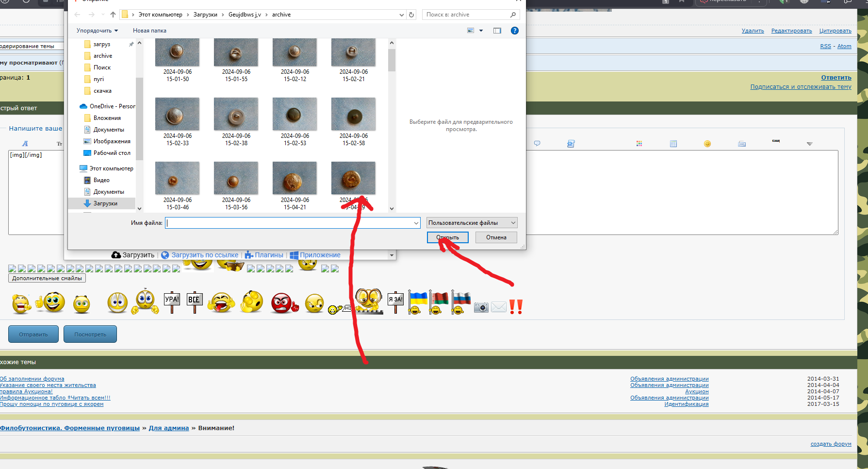This screenshot has height=469, width=868.
Task: Insert the ВСЁ sign smiley
Action: coord(195,302)
